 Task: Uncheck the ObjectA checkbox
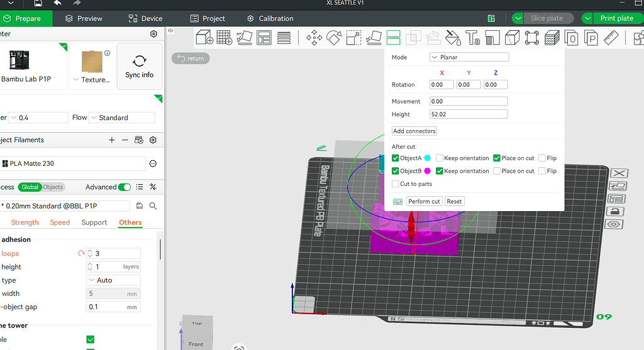395,158
